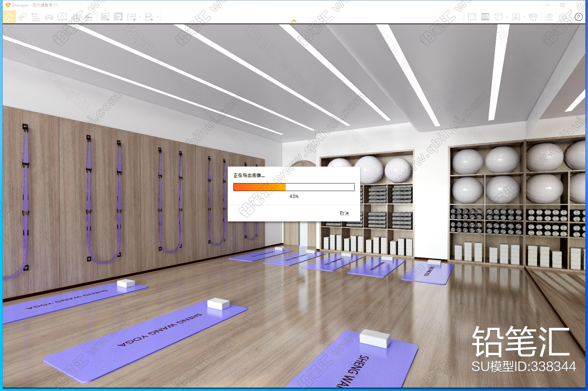
Task: Open the BIM information panel
Action: (35, 17)
